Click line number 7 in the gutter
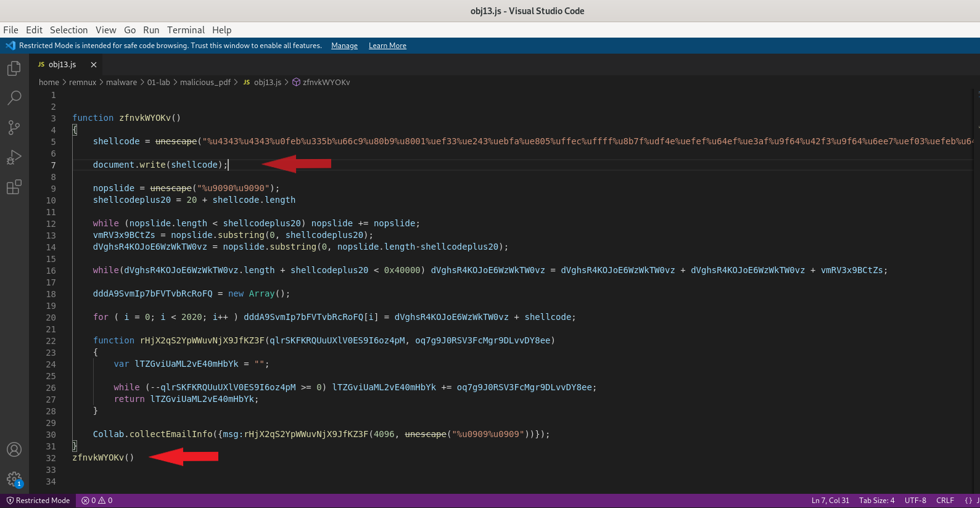The height and width of the screenshot is (508, 980). 54,165
